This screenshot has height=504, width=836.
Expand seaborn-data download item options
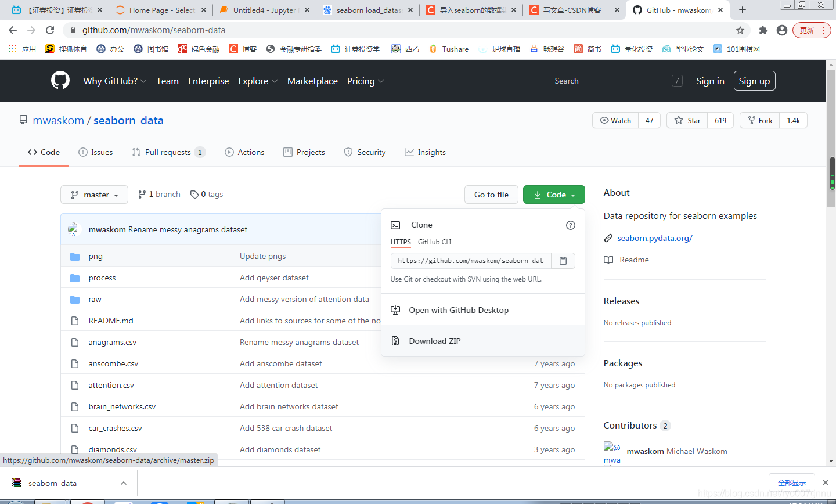(x=124, y=483)
